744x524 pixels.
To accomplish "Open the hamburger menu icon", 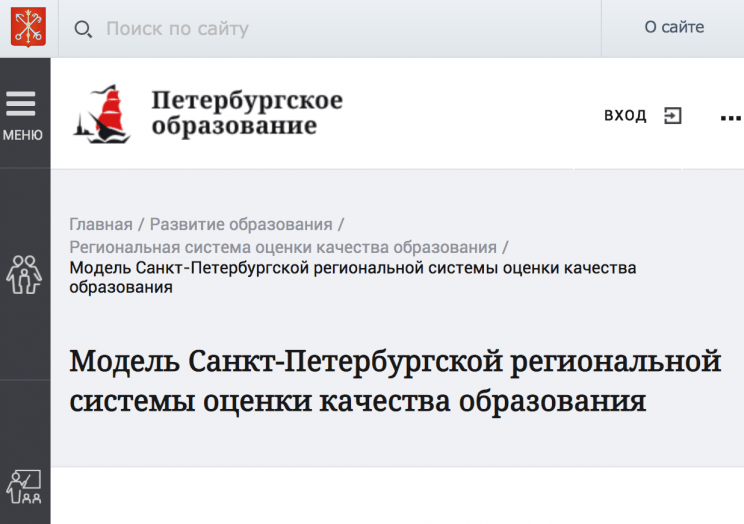I will coord(21,104).
